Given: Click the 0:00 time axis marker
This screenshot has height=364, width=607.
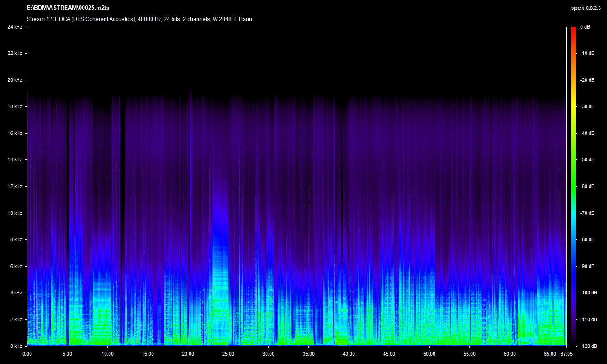Looking at the screenshot, I should pyautogui.click(x=27, y=354).
